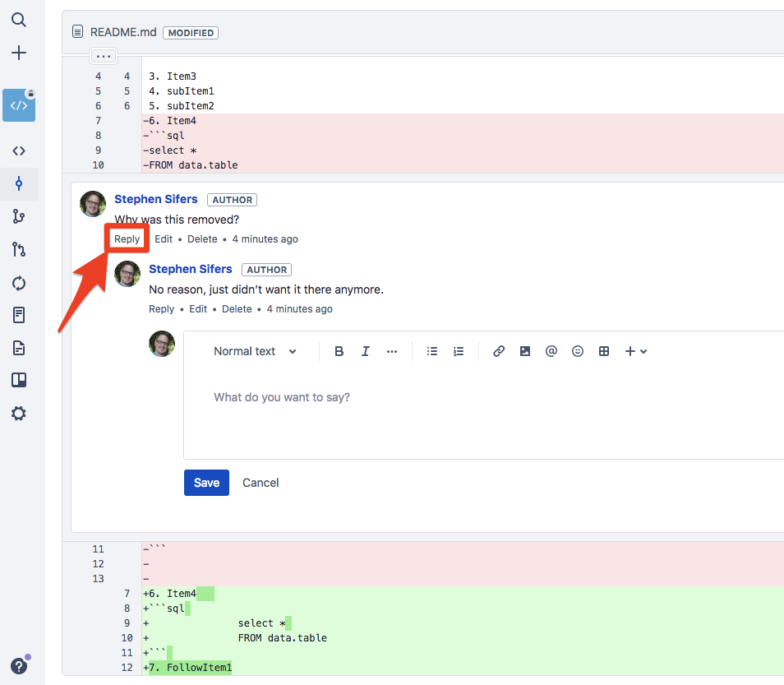Screen dimensions: 784x685
Task: Open the plus insert dropdown in editor
Action: [636, 351]
